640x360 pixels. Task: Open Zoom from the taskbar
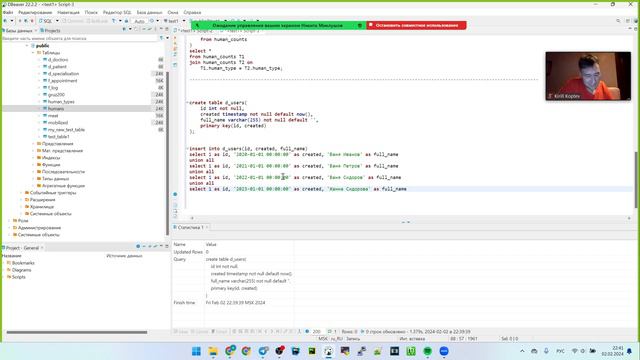(x=444, y=351)
